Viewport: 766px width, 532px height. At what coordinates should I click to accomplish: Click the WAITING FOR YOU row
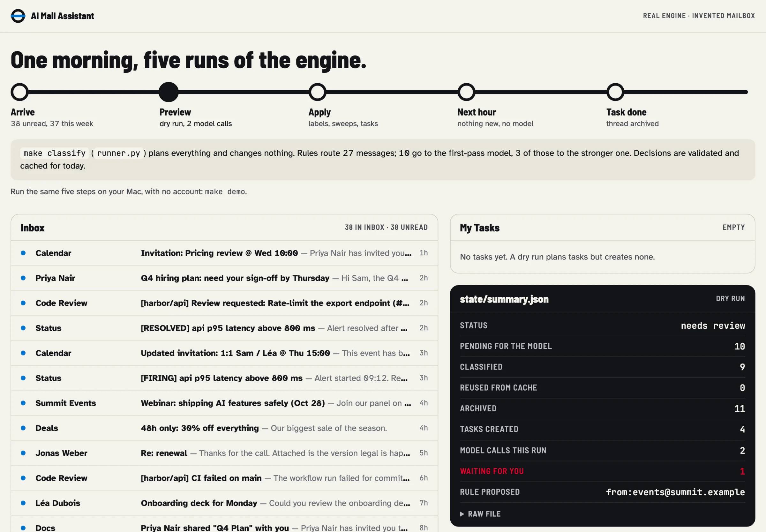pos(602,471)
